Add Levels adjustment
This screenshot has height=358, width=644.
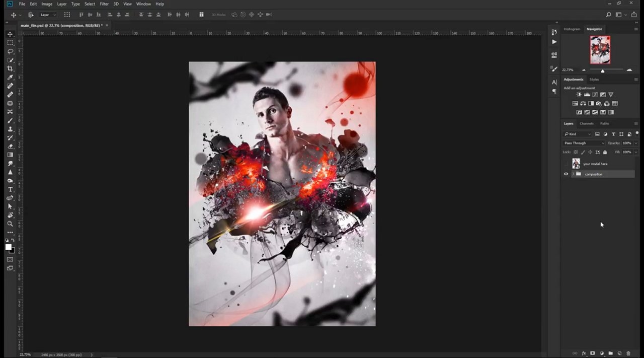587,95
